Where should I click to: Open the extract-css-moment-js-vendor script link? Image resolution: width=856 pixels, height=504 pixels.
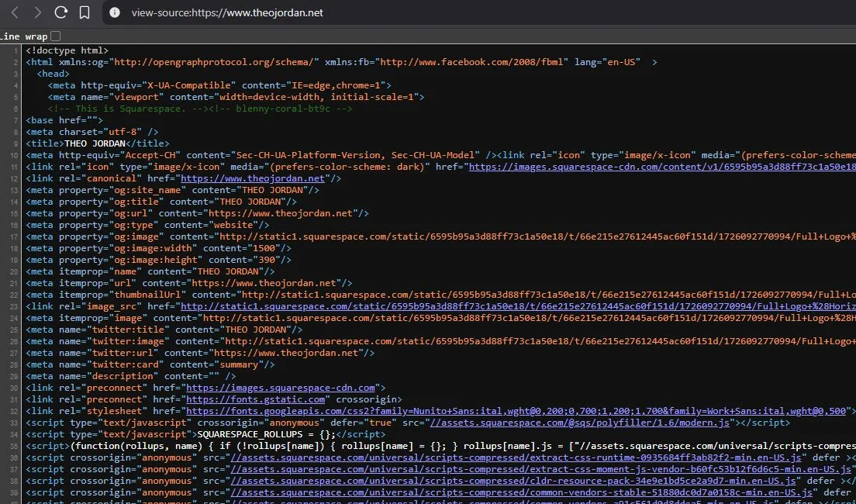(x=540, y=469)
